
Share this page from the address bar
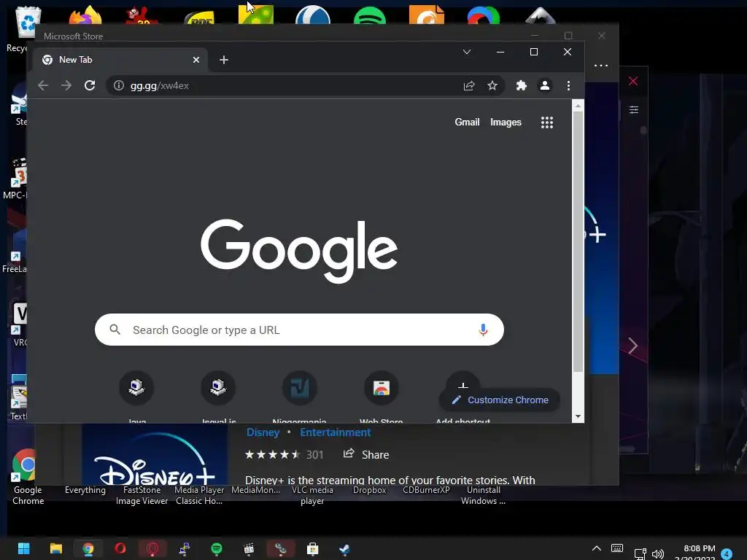[x=469, y=86]
